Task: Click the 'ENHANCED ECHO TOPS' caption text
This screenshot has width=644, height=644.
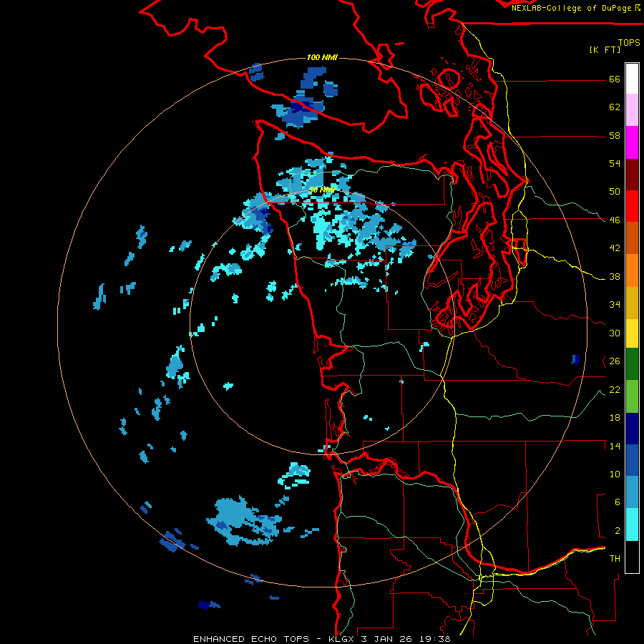Action: click(x=251, y=639)
